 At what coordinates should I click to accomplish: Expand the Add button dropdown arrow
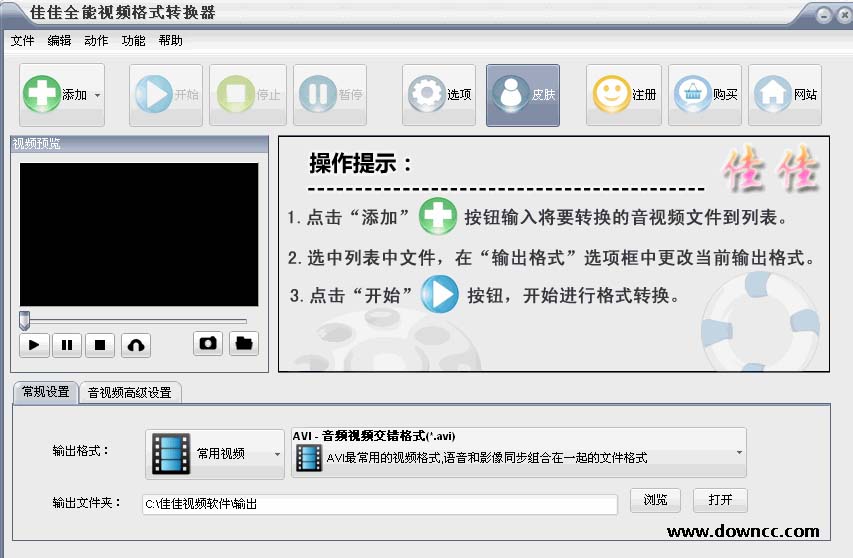pos(97,96)
